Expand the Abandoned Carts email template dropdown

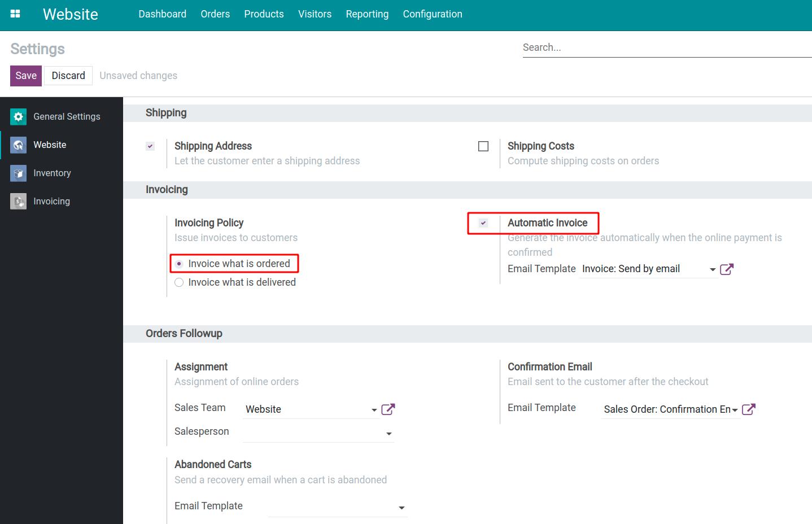[x=401, y=508]
